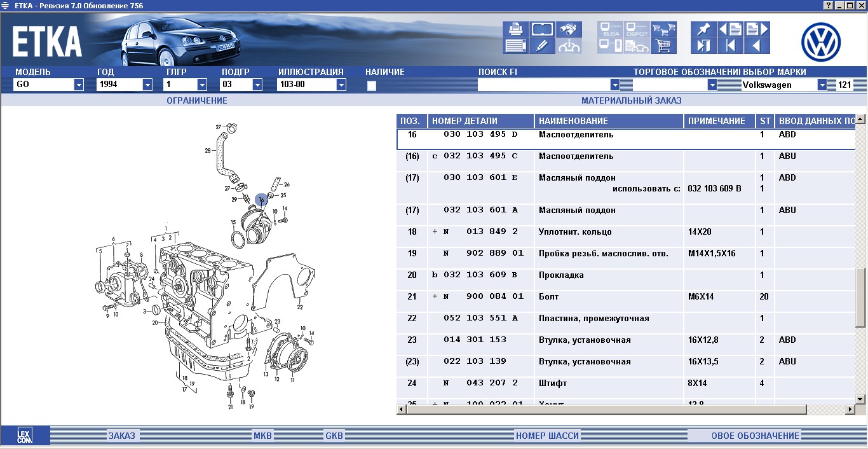Viewport: 868px width, 449px height.
Task: Click the multiple shopping carts icon
Action: point(663,29)
